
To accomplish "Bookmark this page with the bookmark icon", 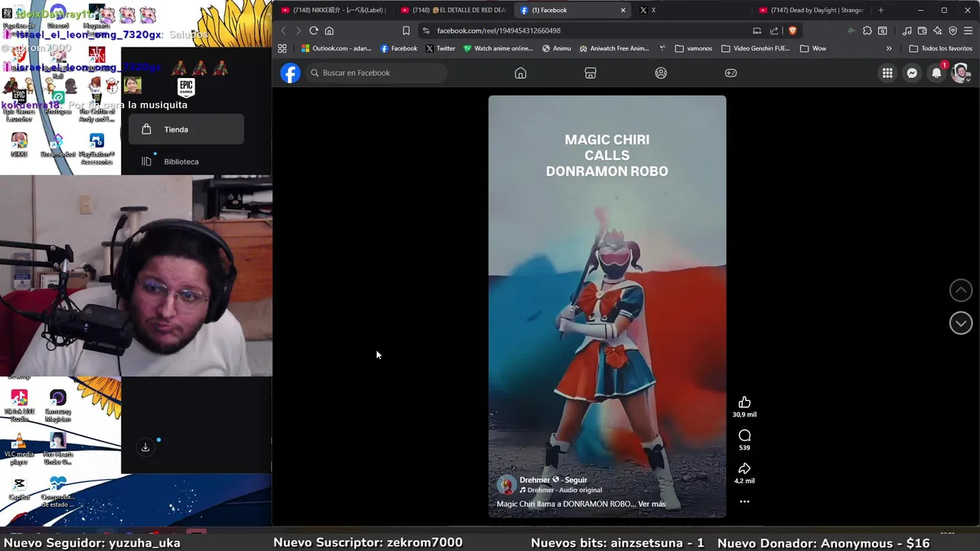I will click(x=406, y=31).
